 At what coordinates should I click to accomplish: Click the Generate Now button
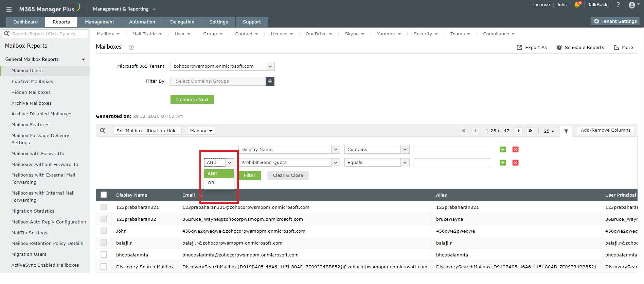pos(192,99)
